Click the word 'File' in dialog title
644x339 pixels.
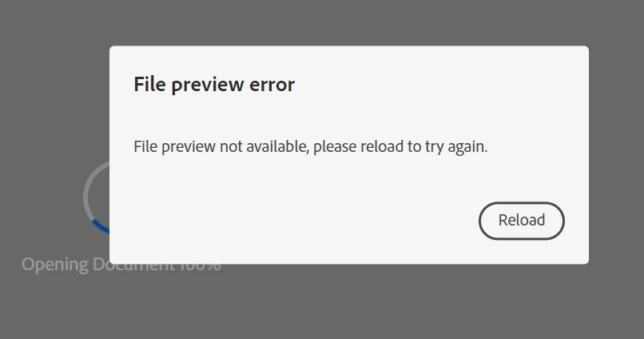point(149,84)
